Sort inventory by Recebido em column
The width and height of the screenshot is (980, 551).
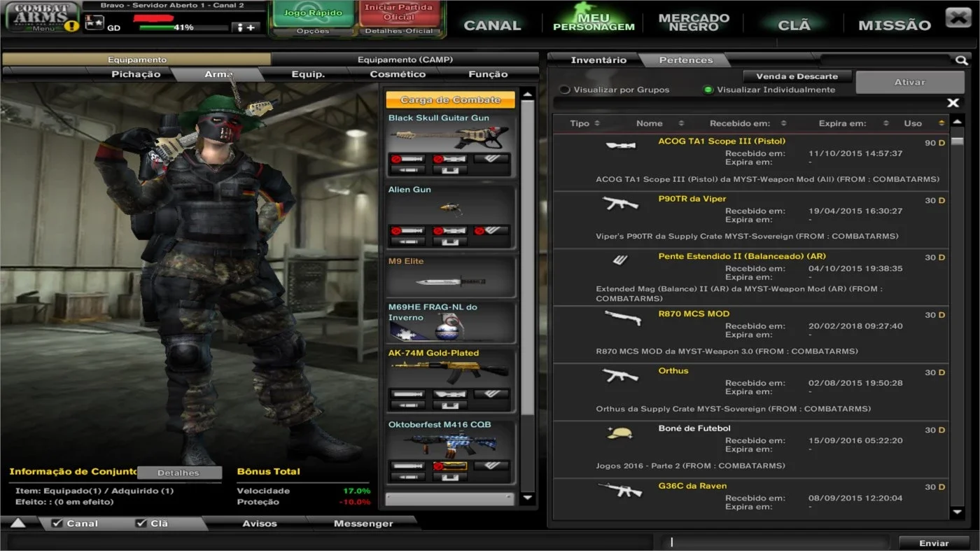(748, 123)
